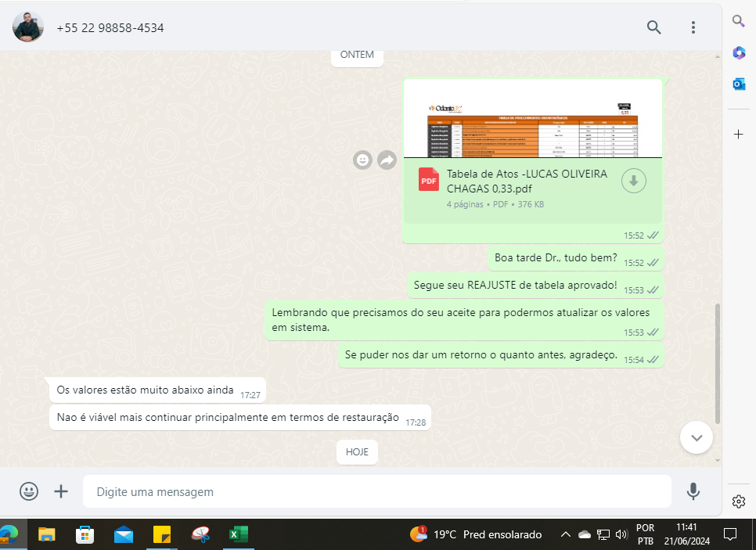Open network connection tray icon
Viewport: 756px width, 550px height.
pyautogui.click(x=603, y=534)
